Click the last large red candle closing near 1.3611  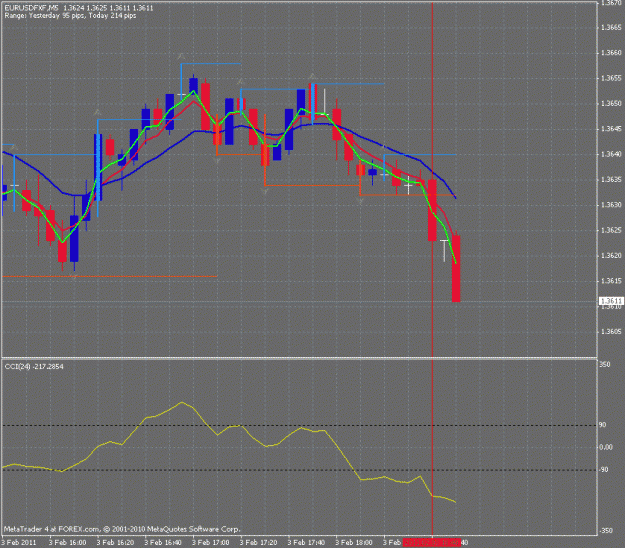tap(456, 268)
